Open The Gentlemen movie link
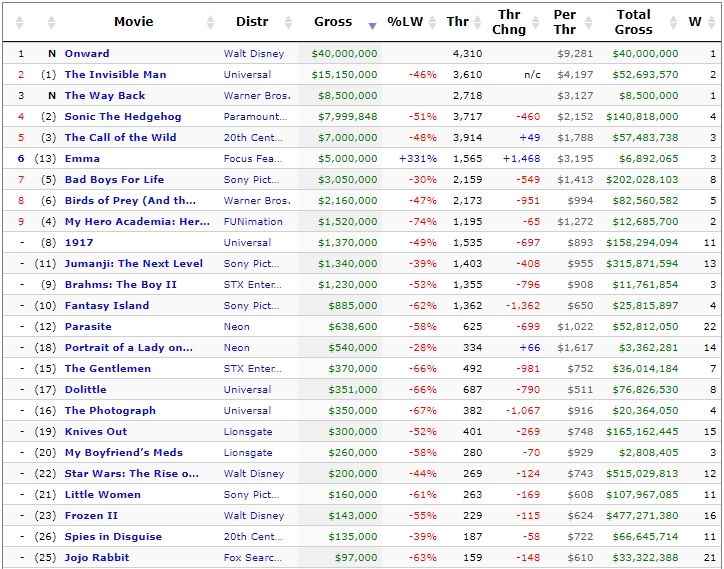The height and width of the screenshot is (569, 724). tap(108, 369)
